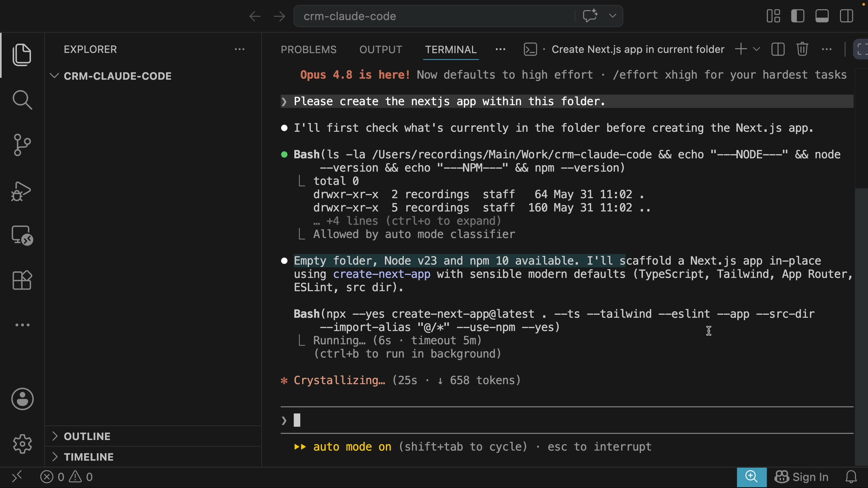
Task: Sign In to Copilot from status bar
Action: [801, 477]
